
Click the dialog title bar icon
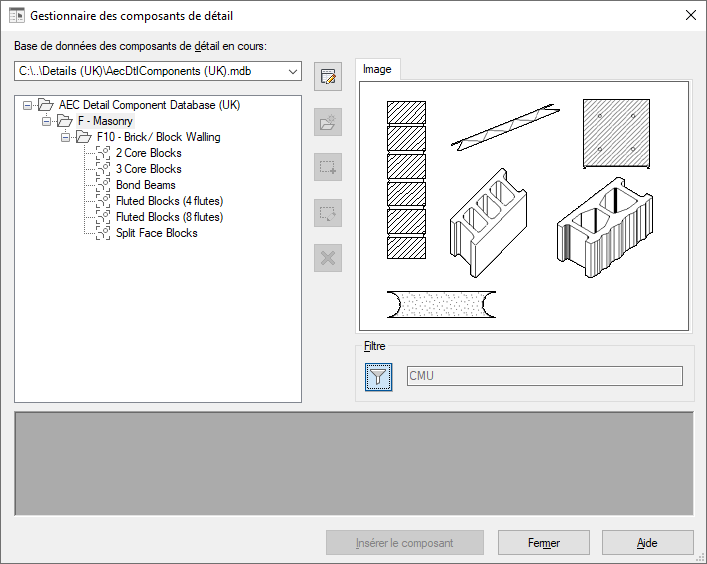point(17,16)
